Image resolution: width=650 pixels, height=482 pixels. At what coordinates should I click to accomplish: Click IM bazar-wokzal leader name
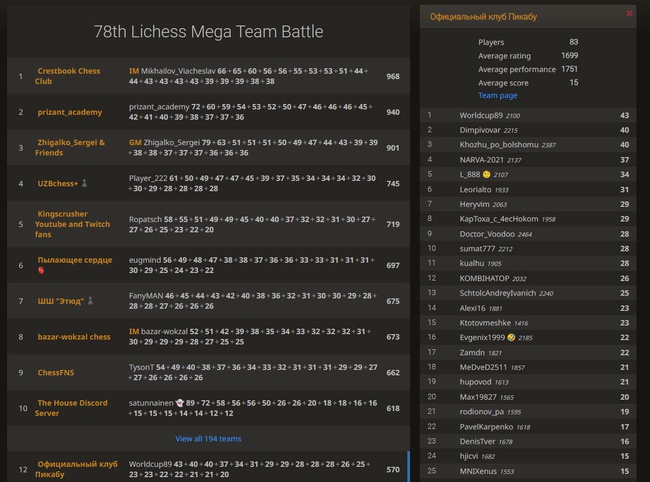pos(158,332)
